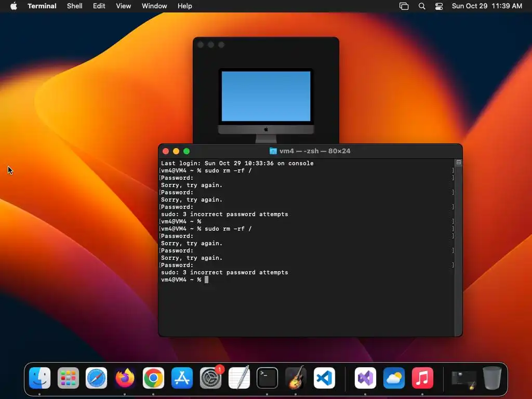The image size is (532, 399).
Task: Click the Terminal prompt cursor on last line
Action: [206, 280]
